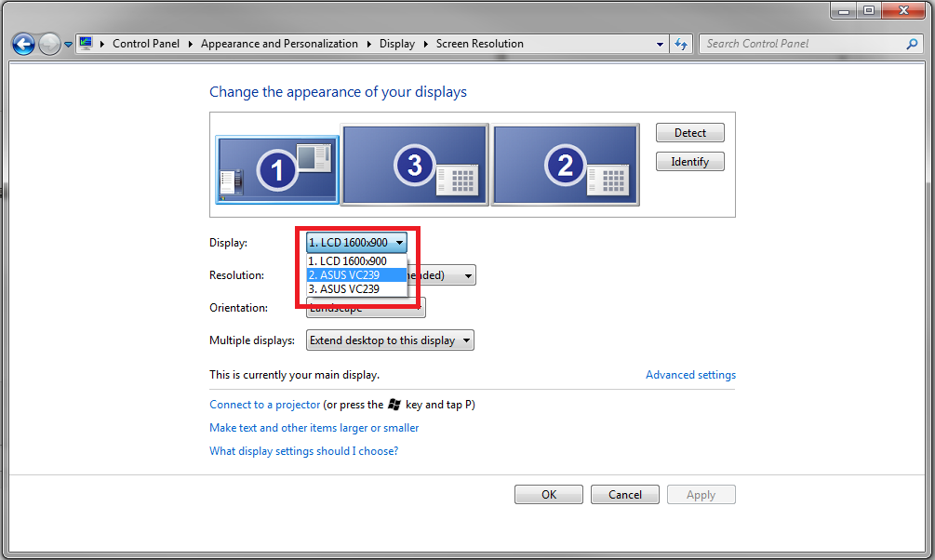
Task: Click the Control Panel address bar icon
Action: tap(87, 44)
